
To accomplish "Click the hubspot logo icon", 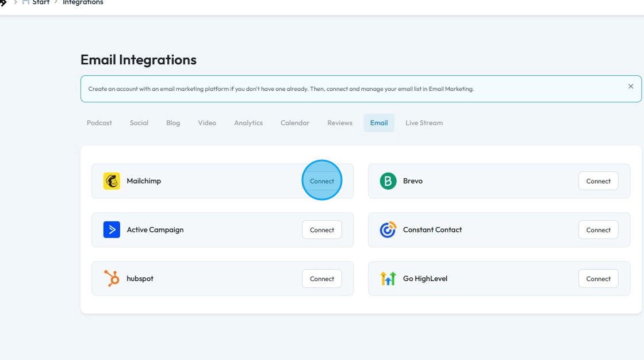I will pos(112,279).
